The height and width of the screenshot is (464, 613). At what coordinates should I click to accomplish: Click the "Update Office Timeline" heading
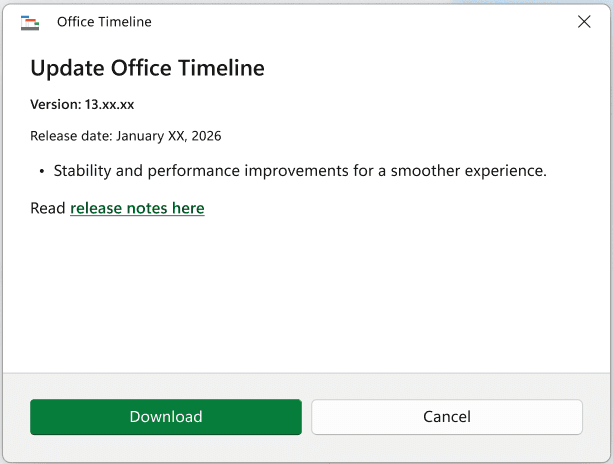click(x=147, y=68)
